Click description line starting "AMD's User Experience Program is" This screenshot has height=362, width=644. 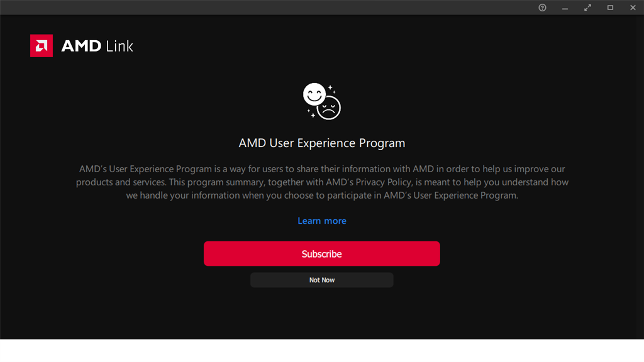(322, 169)
